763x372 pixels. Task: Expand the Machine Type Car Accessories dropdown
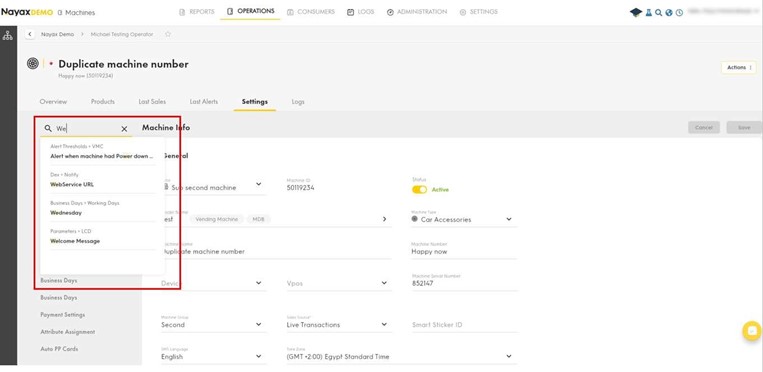(x=465, y=219)
